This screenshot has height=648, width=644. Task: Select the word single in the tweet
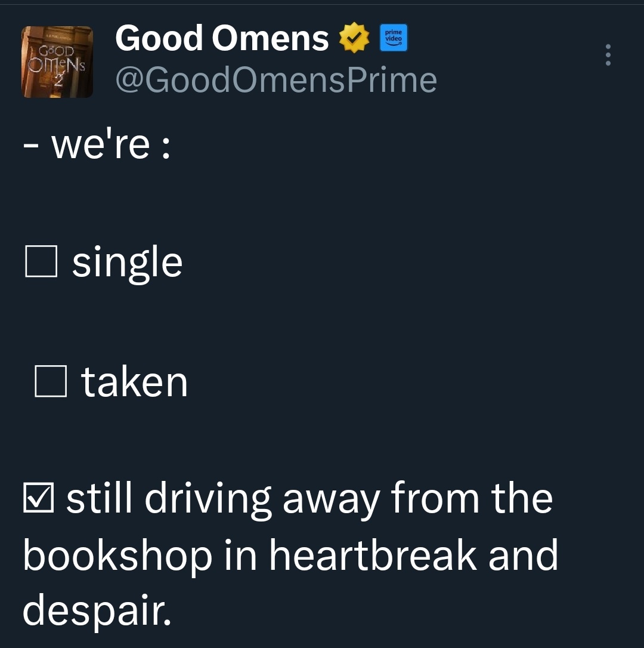pos(127,263)
